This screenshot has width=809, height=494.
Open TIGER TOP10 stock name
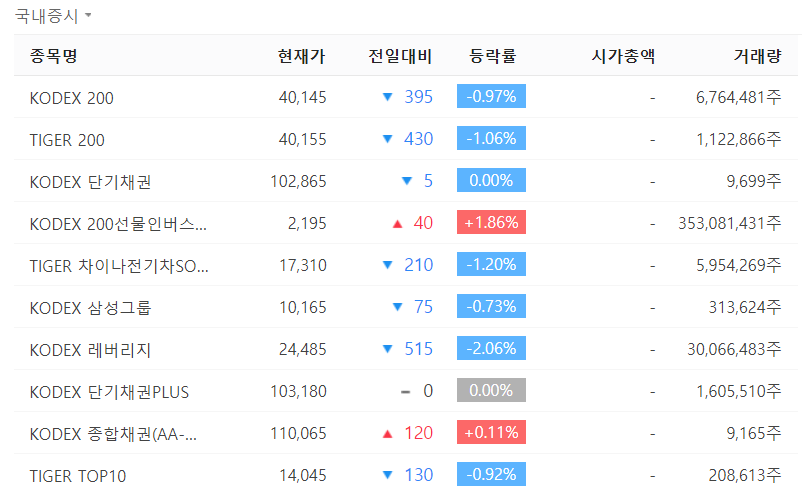coord(77,476)
